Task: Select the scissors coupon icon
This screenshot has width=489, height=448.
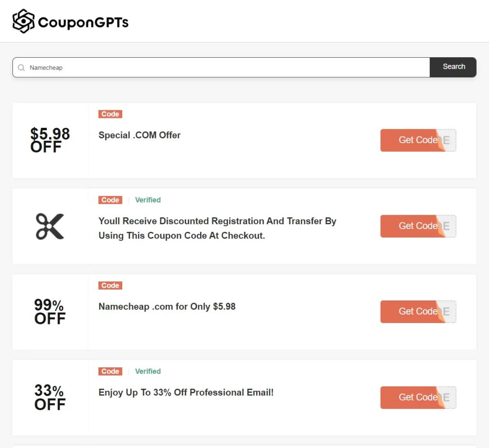Action: [50, 226]
